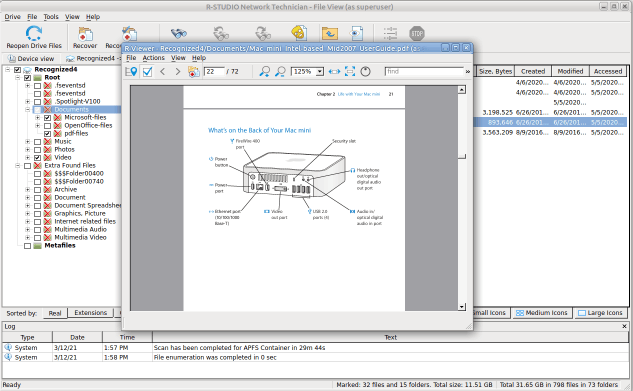Image resolution: width=633 pixels, height=391 pixels.
Task: Click the mask file icon in toolbar
Action: point(299,33)
